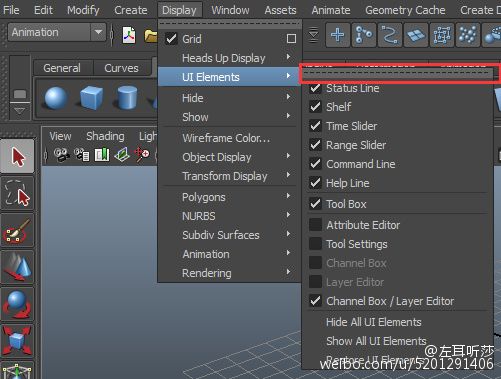Screen dimensions: 501x379
Task: Click the select camera icon in viewport
Action: [x=62, y=155]
